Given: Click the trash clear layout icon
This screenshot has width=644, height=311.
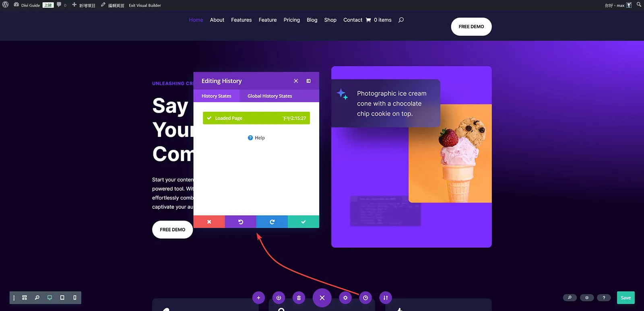Looking at the screenshot, I should tap(299, 298).
